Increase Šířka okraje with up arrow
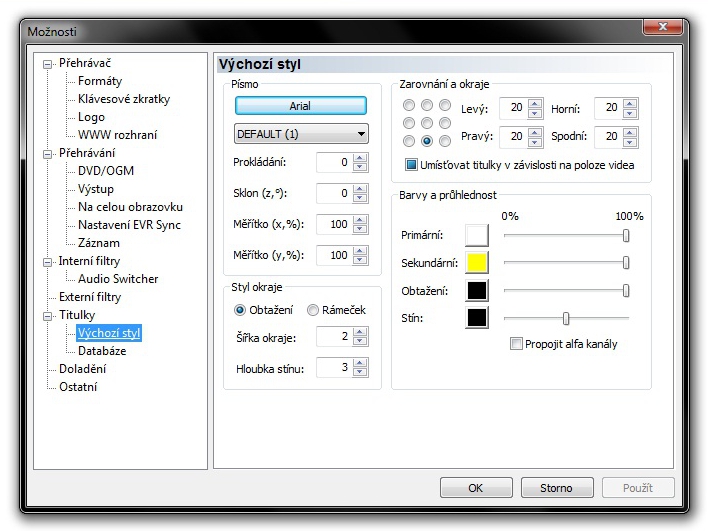Viewport: 708px width, 531px height. [360, 332]
